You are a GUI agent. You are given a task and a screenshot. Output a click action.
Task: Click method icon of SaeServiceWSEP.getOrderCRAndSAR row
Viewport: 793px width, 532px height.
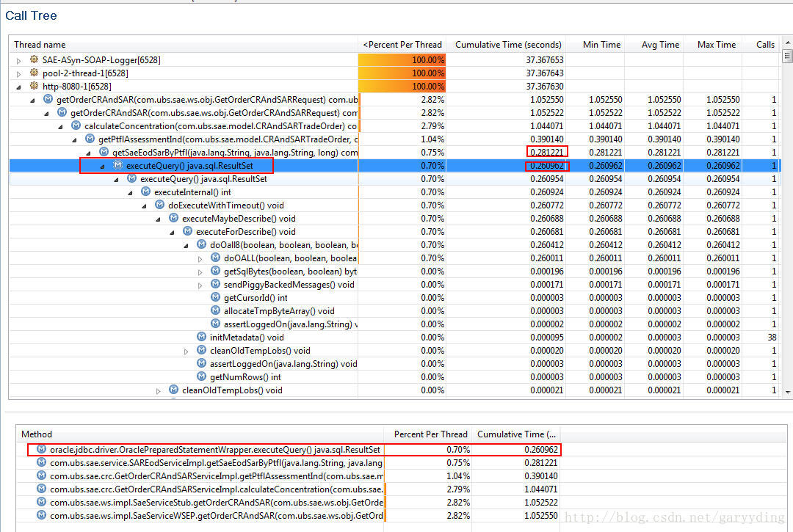41,515
